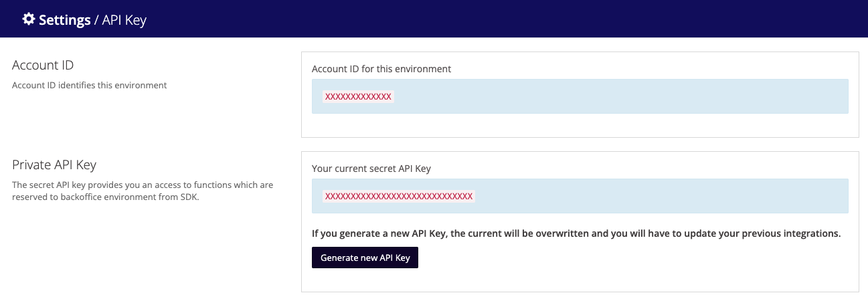This screenshot has height=299, width=868.
Task: Click the word 'SDK' in the description
Action: coord(190,197)
